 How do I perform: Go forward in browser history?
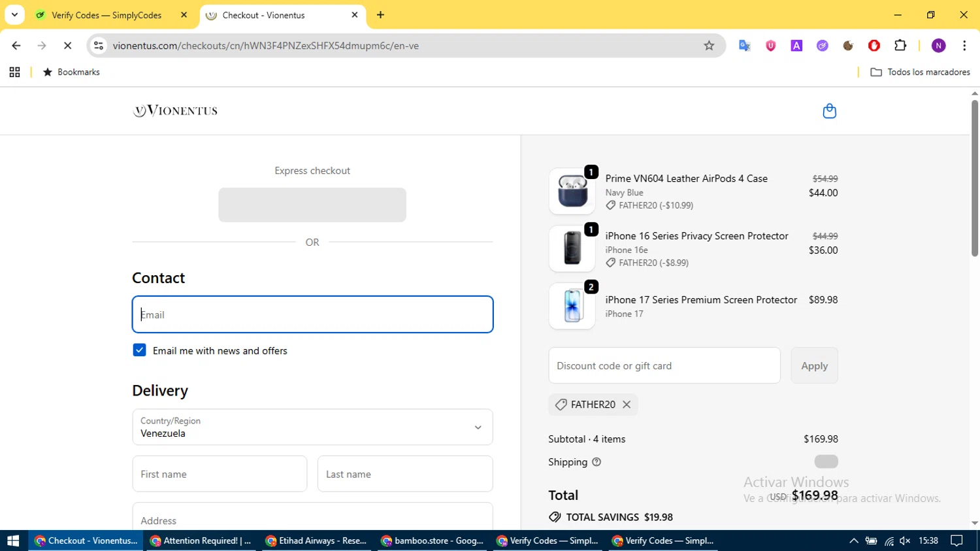[x=42, y=46]
